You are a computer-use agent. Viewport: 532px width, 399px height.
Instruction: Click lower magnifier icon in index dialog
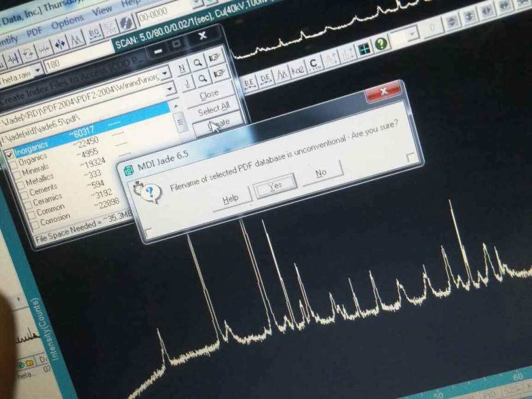(x=203, y=79)
